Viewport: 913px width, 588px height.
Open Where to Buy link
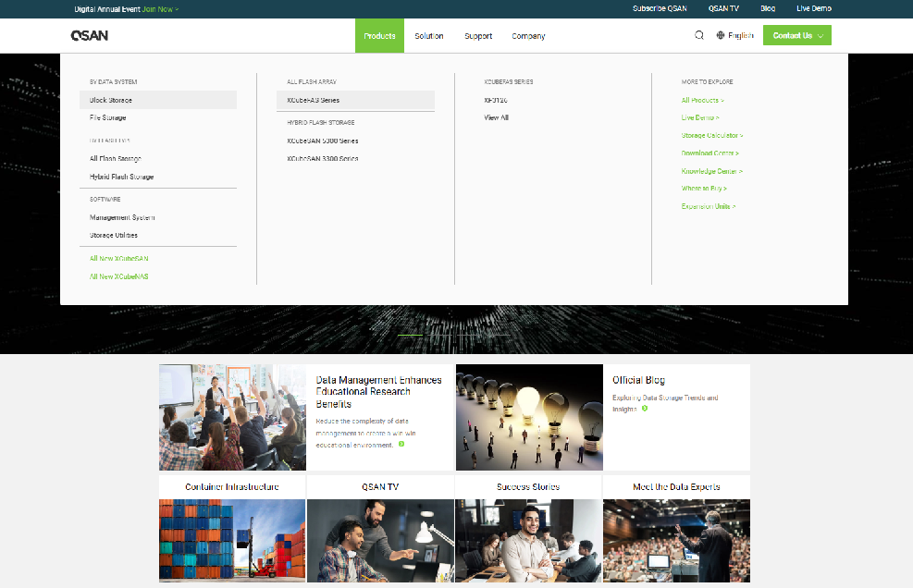pos(704,188)
